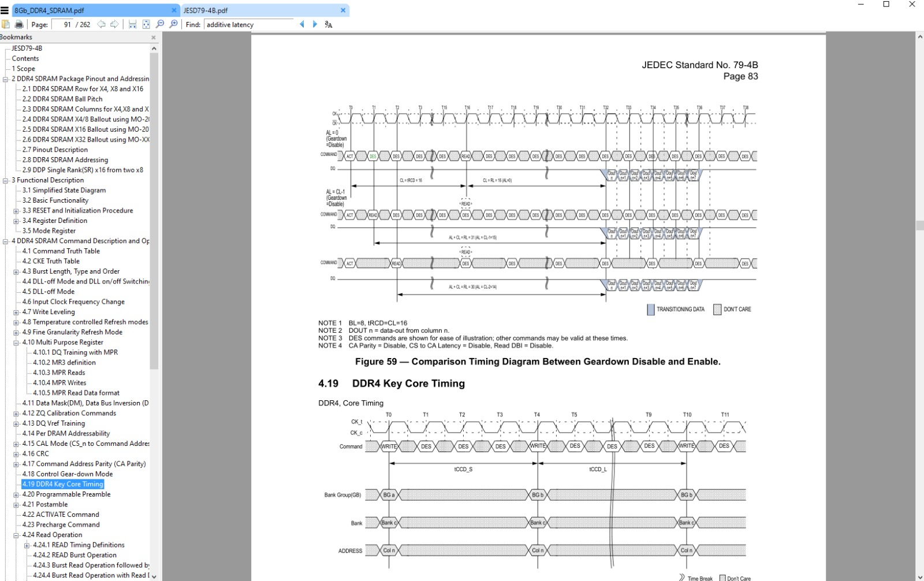Collapse the '3 Functional Description' section
The height and width of the screenshot is (581, 924).
coord(6,180)
